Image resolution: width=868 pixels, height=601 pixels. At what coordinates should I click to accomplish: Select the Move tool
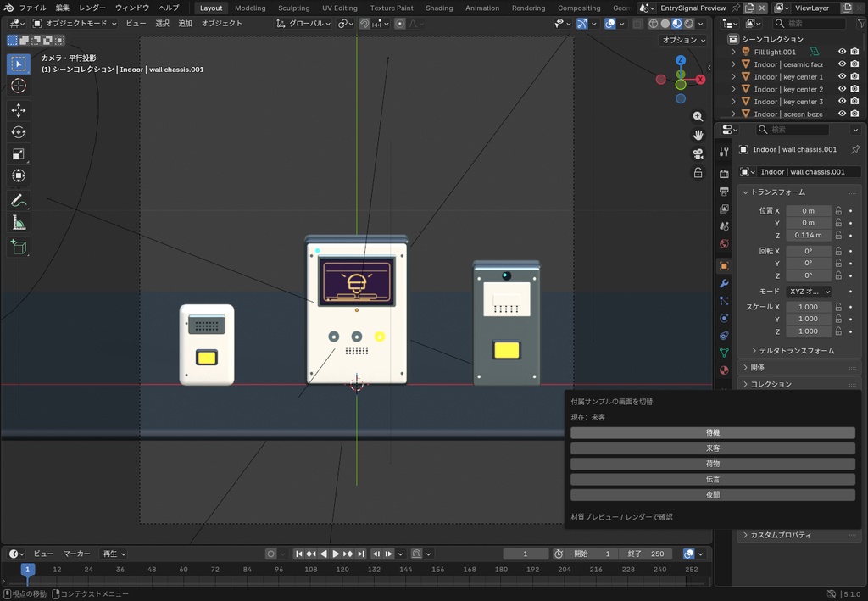pyautogui.click(x=19, y=110)
